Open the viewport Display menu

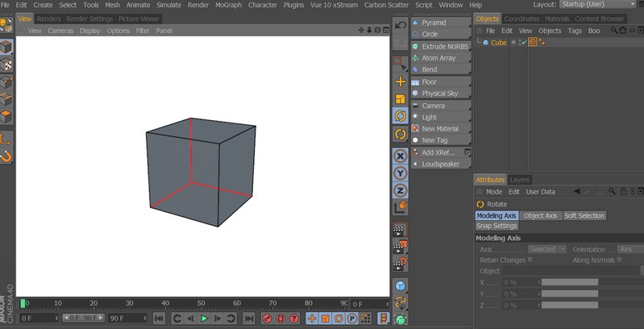pyautogui.click(x=90, y=31)
